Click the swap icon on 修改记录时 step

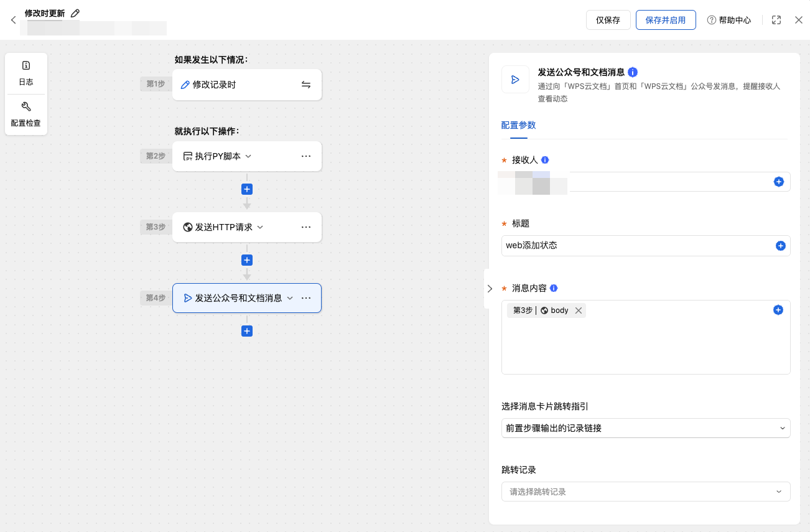(x=306, y=85)
